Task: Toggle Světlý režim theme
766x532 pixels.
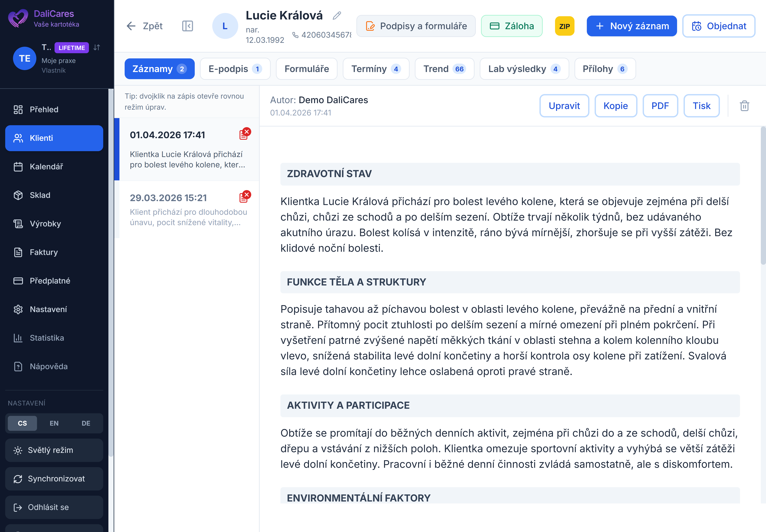Action: (x=54, y=450)
